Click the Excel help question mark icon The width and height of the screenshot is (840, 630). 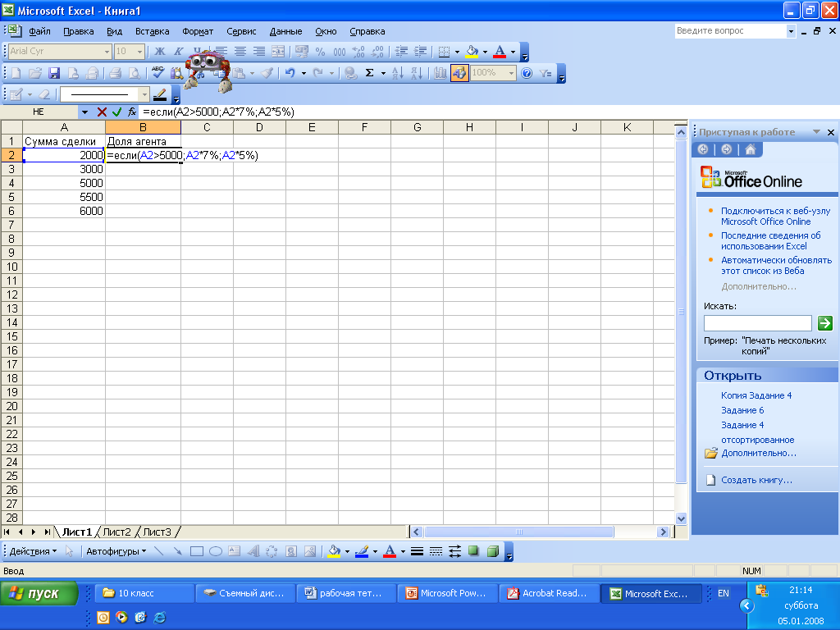point(527,73)
